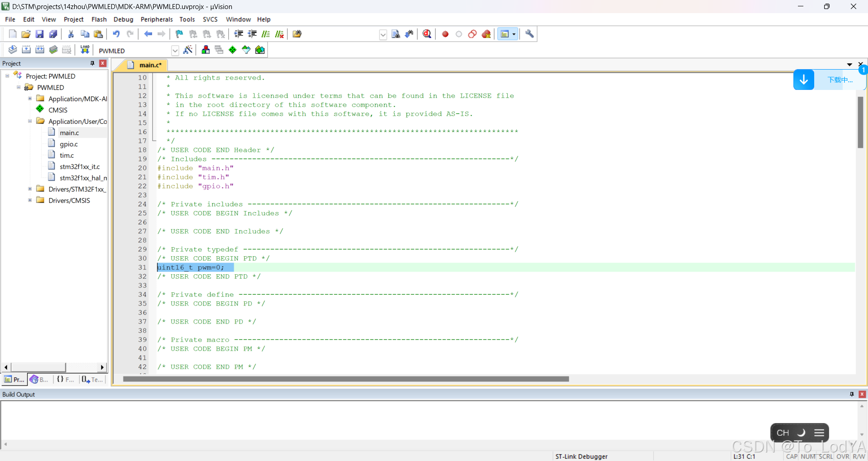This screenshot has height=461, width=868.
Task: Click the Translate file icon in the build toolbar
Action: click(13, 50)
